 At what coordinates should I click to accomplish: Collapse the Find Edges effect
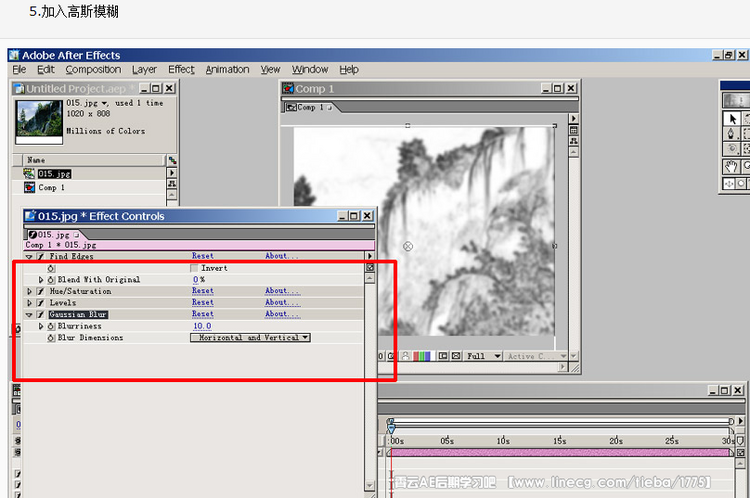[29, 257]
